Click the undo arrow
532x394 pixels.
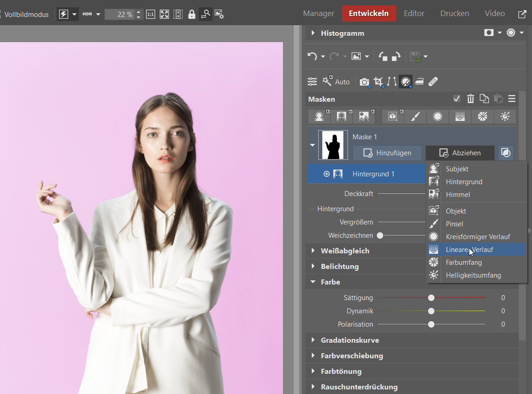(x=312, y=56)
